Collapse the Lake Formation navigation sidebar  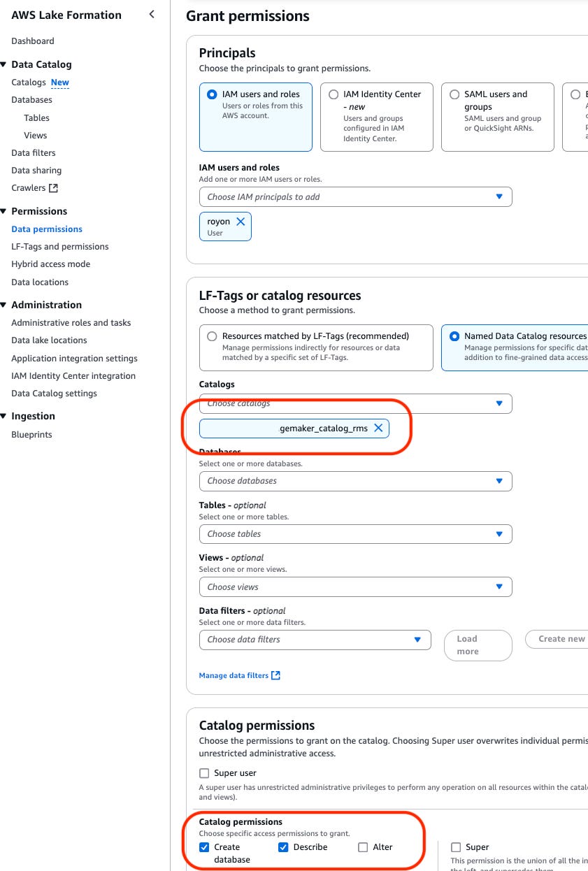151,14
